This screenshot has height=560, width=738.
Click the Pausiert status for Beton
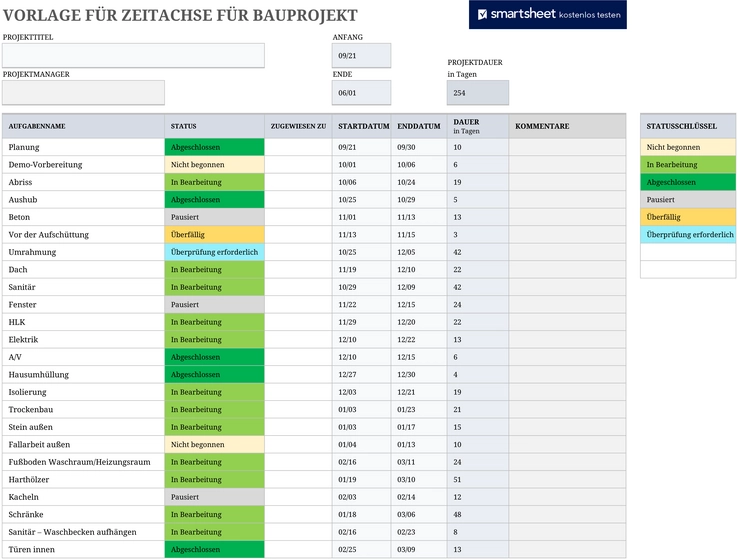(215, 217)
